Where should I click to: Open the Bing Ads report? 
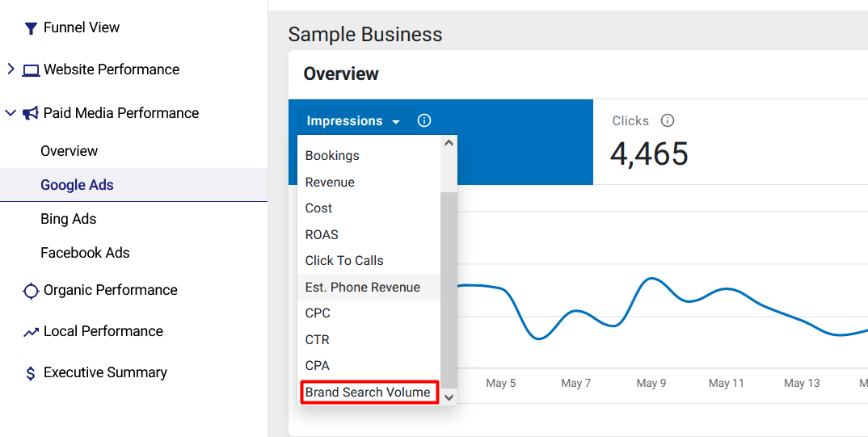(69, 219)
